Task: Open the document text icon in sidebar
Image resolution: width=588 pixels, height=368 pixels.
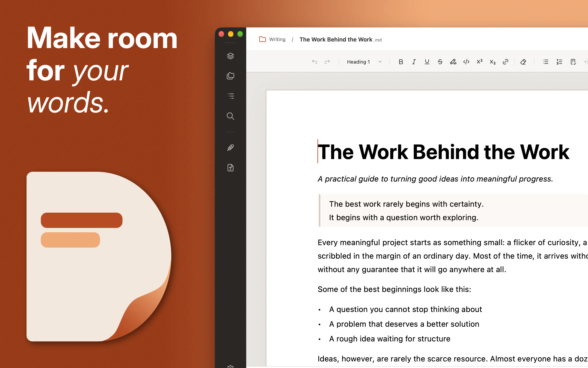Action: pyautogui.click(x=230, y=168)
